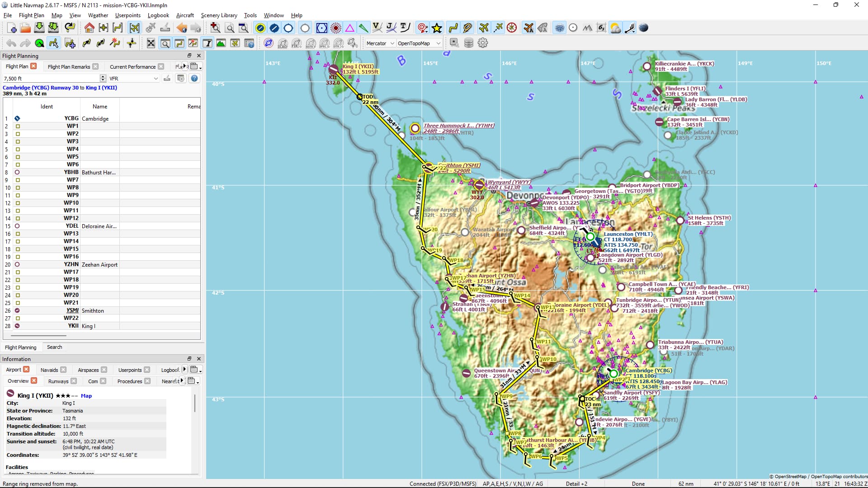
Task: Open the Scenery Library menu
Action: click(x=219, y=15)
